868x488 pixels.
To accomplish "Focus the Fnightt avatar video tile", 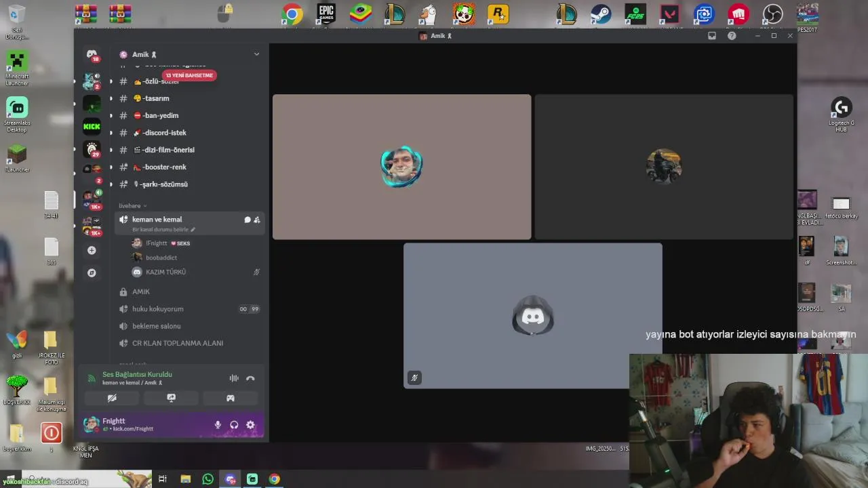I will (x=401, y=167).
